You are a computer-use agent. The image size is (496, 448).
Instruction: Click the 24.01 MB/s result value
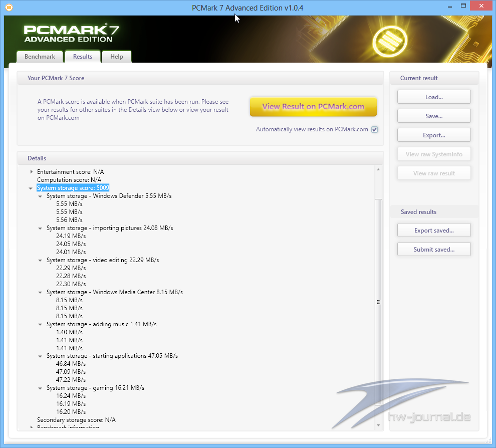pos(71,252)
